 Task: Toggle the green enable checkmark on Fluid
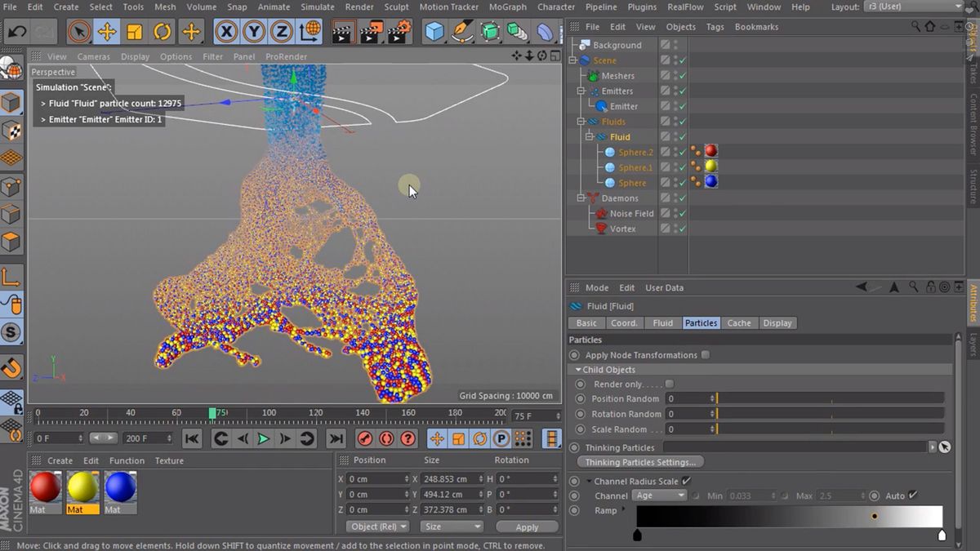click(683, 136)
